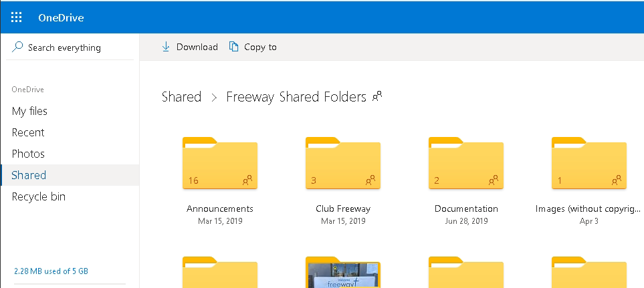Click the Download arrow icon
This screenshot has height=288, width=644.
(166, 47)
